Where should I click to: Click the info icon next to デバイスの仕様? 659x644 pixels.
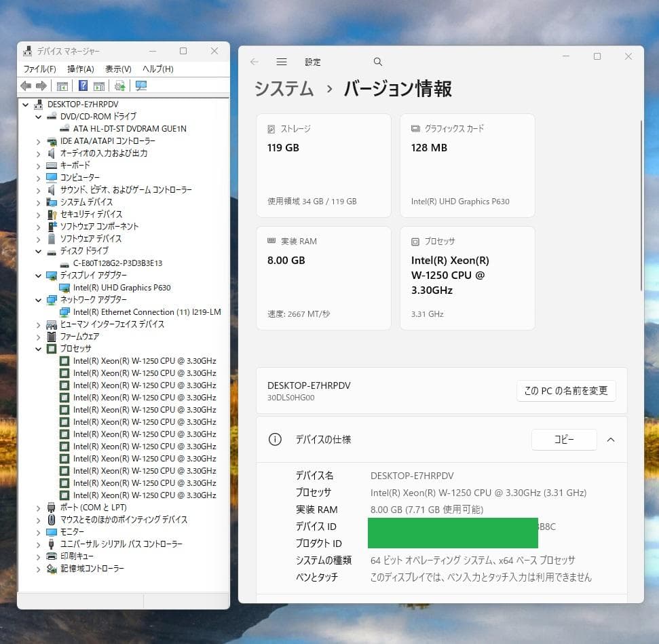pyautogui.click(x=275, y=440)
